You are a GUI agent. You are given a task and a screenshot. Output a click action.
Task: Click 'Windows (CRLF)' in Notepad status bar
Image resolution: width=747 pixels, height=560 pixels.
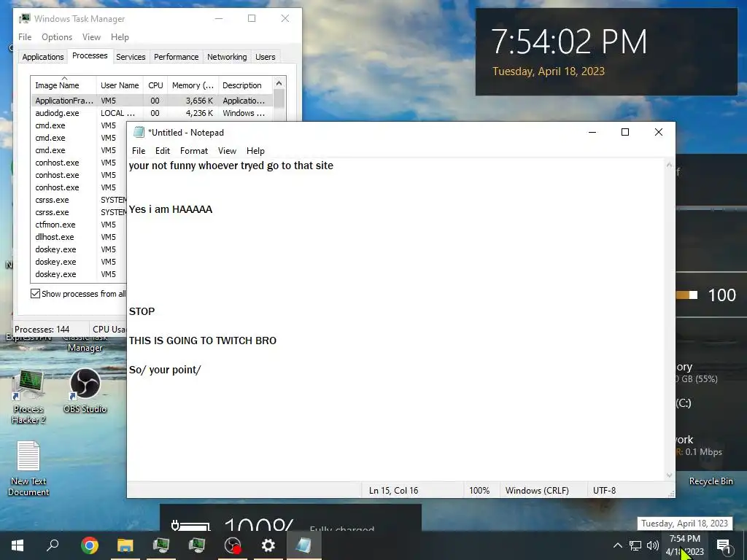point(537,491)
